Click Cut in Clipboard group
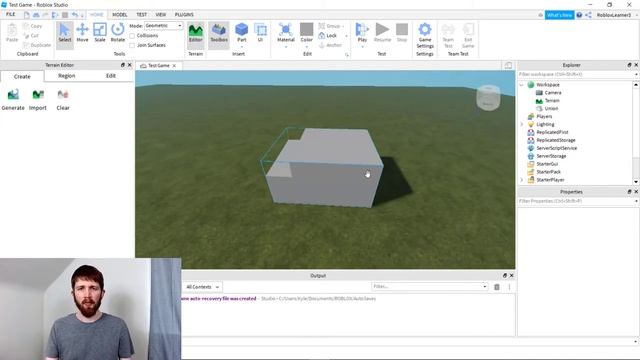640x360 pixels. point(31,36)
